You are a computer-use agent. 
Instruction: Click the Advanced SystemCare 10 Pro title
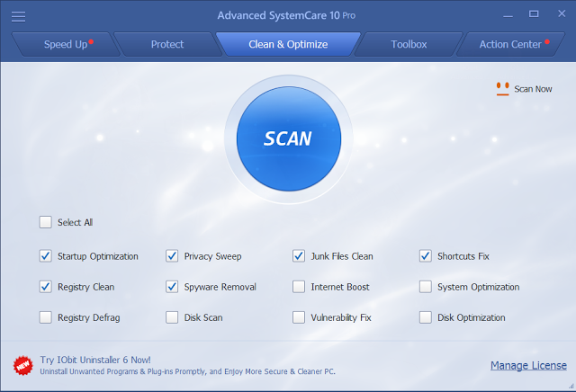(286, 15)
